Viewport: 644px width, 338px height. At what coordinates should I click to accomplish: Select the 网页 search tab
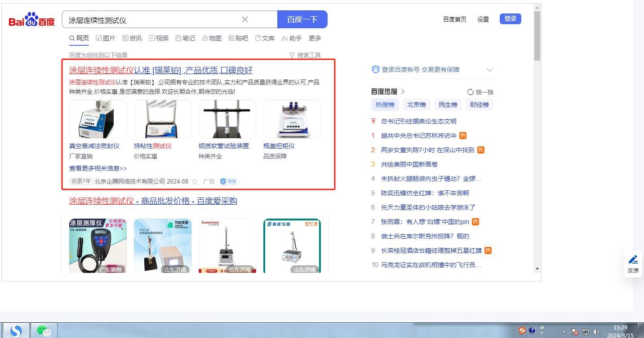79,38
